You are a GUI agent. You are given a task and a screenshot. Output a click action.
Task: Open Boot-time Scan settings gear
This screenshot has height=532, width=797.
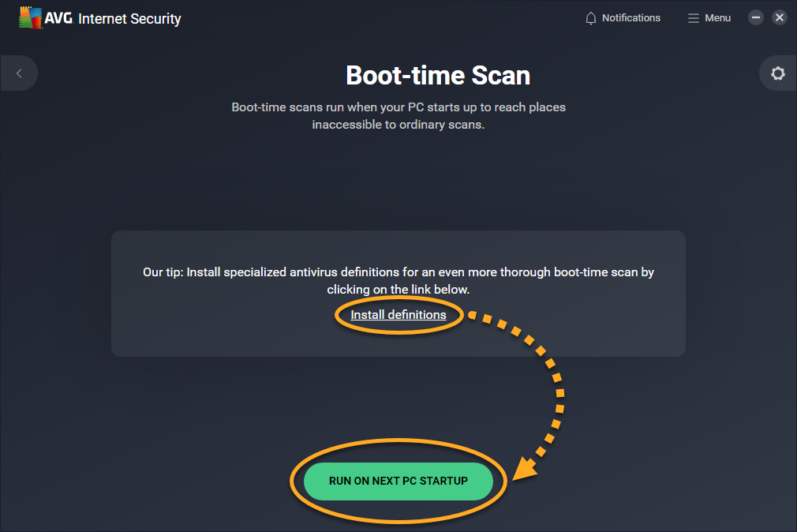pyautogui.click(x=777, y=73)
